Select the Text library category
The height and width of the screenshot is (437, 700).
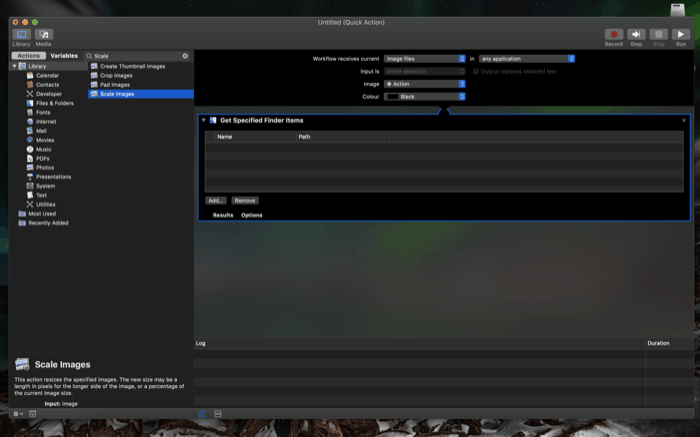(x=41, y=195)
